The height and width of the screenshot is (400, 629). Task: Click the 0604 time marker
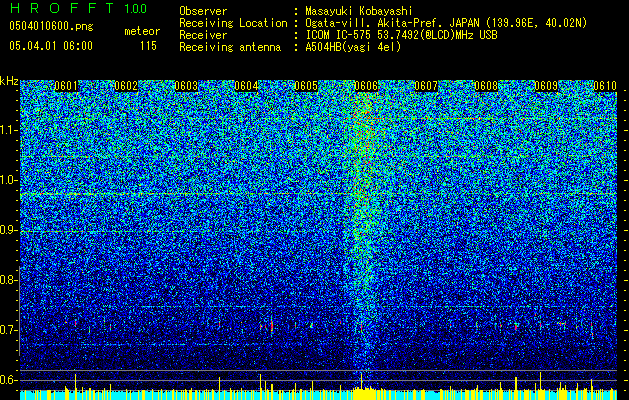coord(246,86)
